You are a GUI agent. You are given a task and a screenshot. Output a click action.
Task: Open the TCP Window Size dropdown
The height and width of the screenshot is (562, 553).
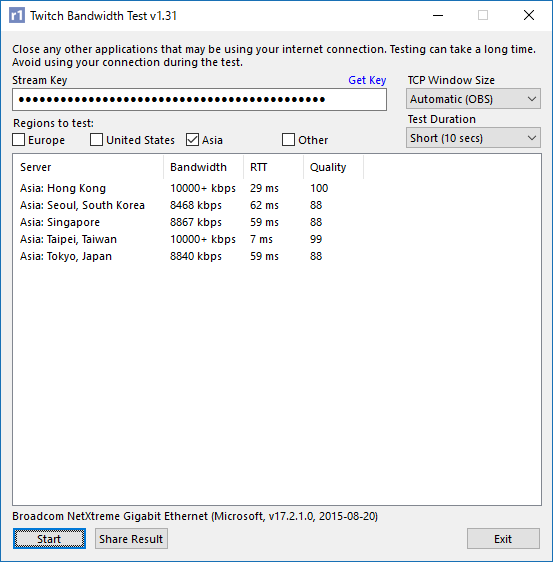pos(473,99)
